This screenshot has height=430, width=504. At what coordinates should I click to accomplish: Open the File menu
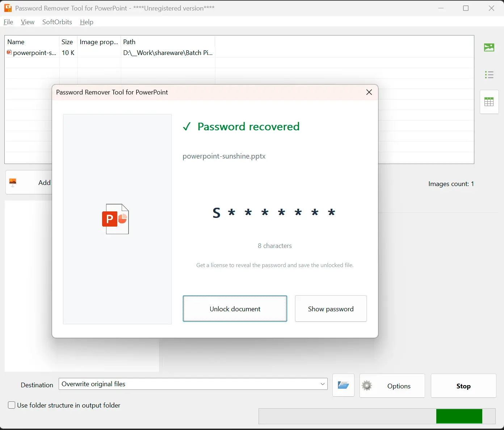8,22
